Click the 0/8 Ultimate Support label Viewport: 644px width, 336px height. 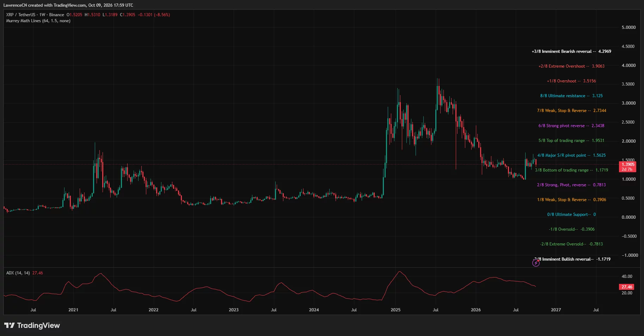click(x=571, y=214)
